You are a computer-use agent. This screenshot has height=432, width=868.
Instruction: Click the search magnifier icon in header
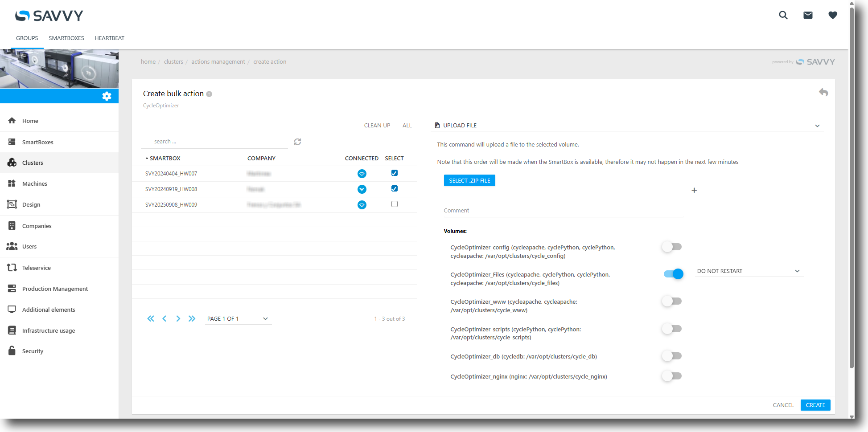pos(783,15)
